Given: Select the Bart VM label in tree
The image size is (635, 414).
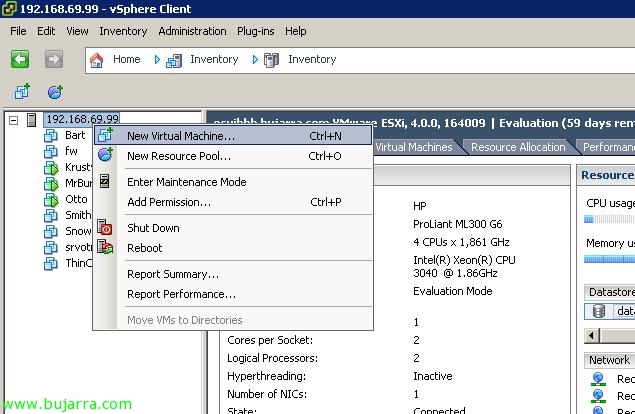Looking at the screenshot, I should [x=75, y=135].
